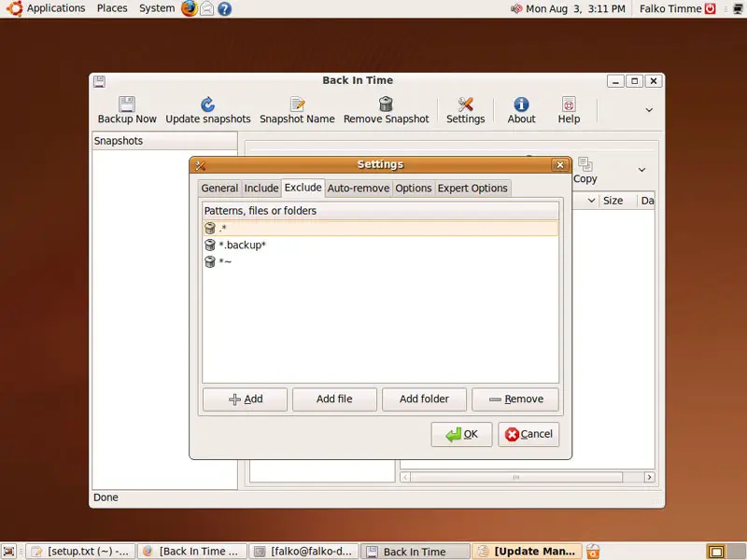The height and width of the screenshot is (560, 747).
Task: Click the Add pattern button
Action: point(245,399)
